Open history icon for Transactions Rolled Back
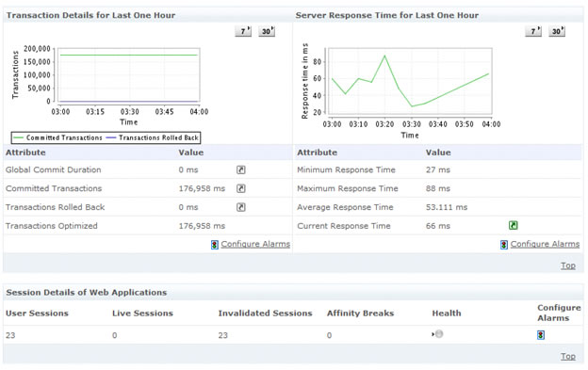The height and width of the screenshot is (370, 588). click(x=240, y=207)
